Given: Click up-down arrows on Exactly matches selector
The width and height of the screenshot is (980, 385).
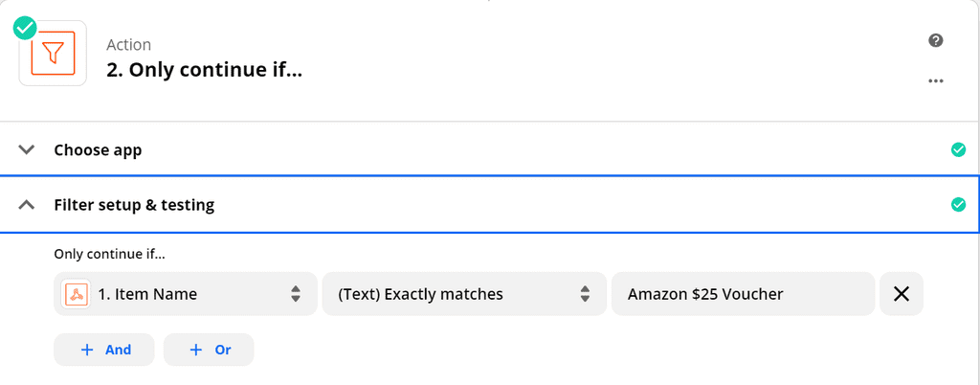Looking at the screenshot, I should [x=585, y=294].
